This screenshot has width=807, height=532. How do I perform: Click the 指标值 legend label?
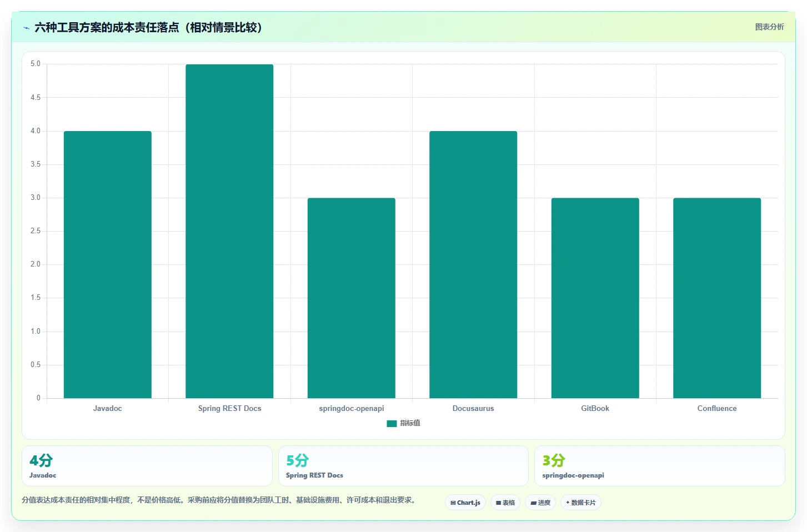pyautogui.click(x=410, y=423)
